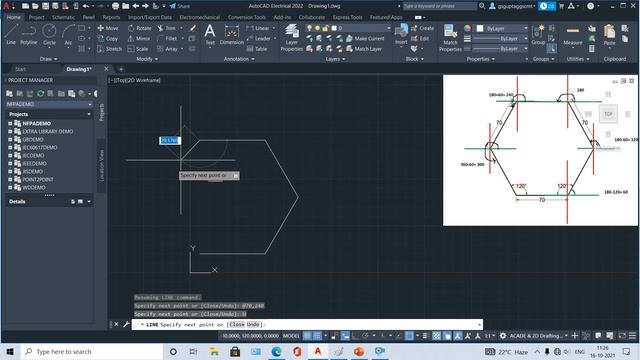This screenshot has width=640, height=360.
Task: Open the NFPADEMO project selector dropdown
Action: [49, 104]
